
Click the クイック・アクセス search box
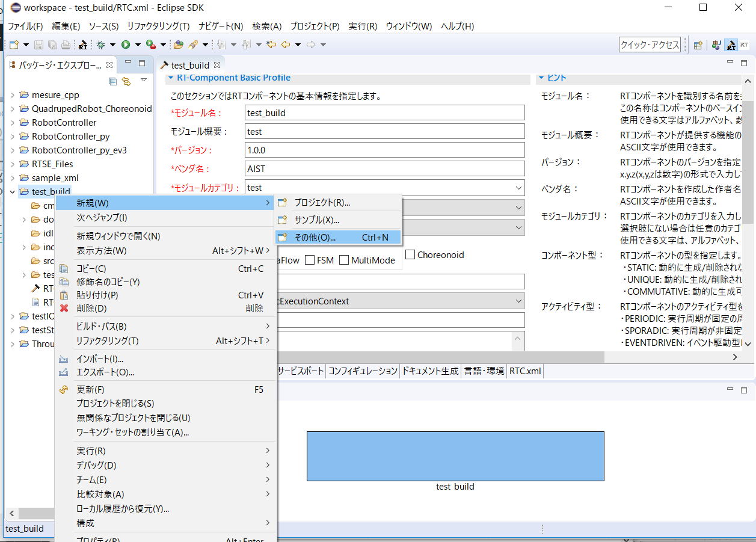click(x=650, y=45)
